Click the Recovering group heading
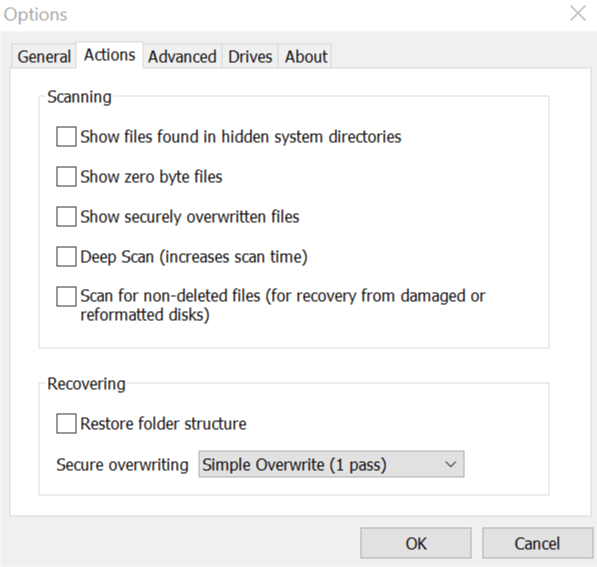The image size is (597, 567). pos(86,384)
